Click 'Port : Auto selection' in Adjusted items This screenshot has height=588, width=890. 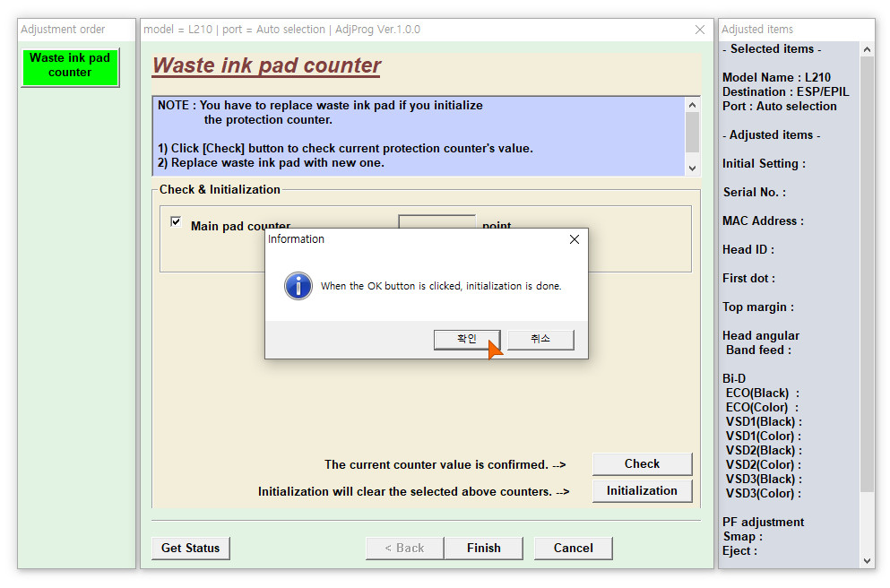780,106
